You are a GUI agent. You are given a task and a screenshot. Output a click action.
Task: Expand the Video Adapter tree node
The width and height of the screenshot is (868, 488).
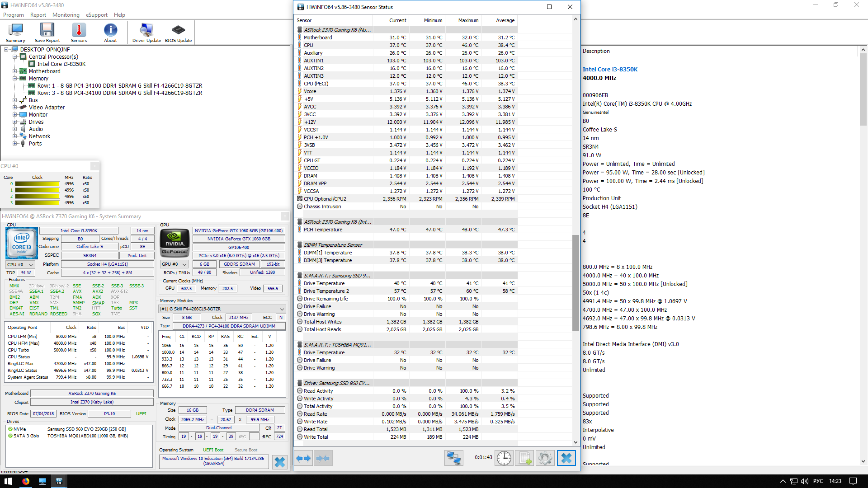[x=15, y=108]
